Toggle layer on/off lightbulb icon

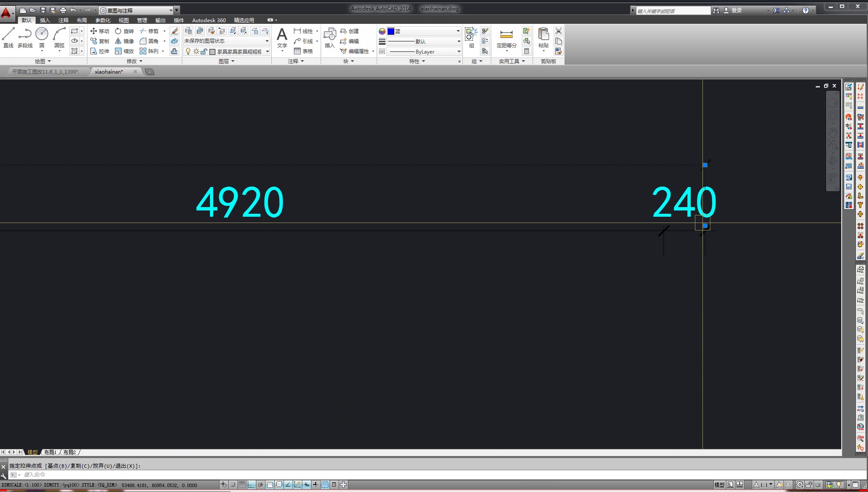click(188, 51)
